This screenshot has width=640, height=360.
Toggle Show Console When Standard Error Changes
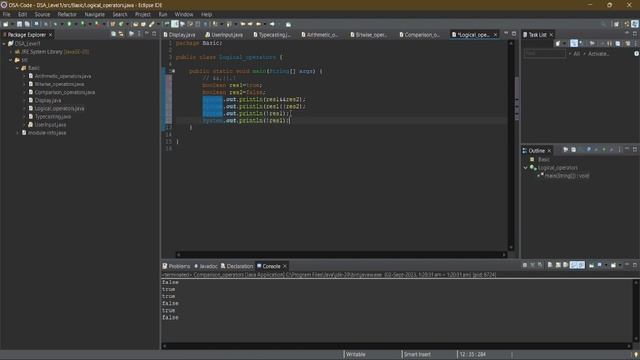tap(581, 265)
